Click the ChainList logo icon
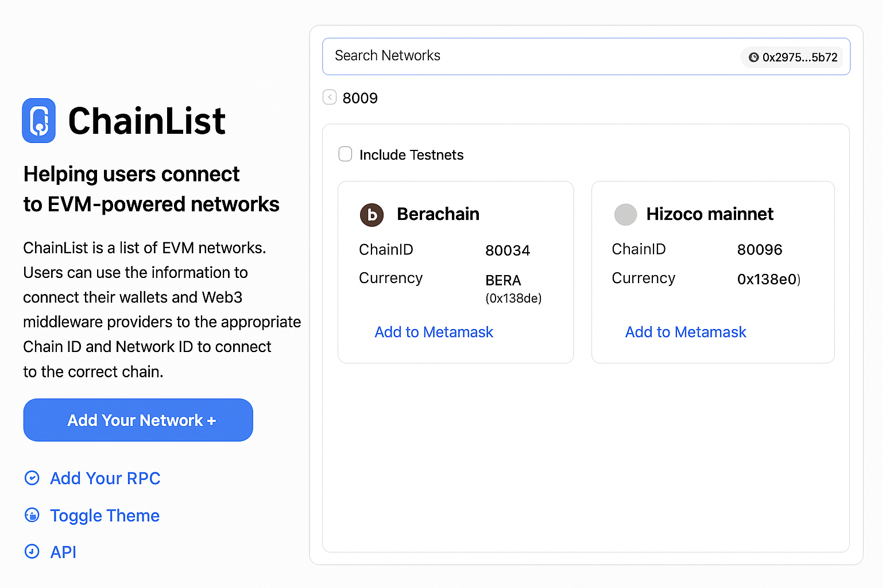 click(x=39, y=121)
